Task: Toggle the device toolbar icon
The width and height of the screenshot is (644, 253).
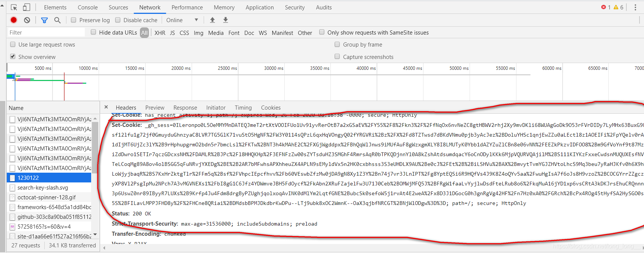Action: [26, 8]
